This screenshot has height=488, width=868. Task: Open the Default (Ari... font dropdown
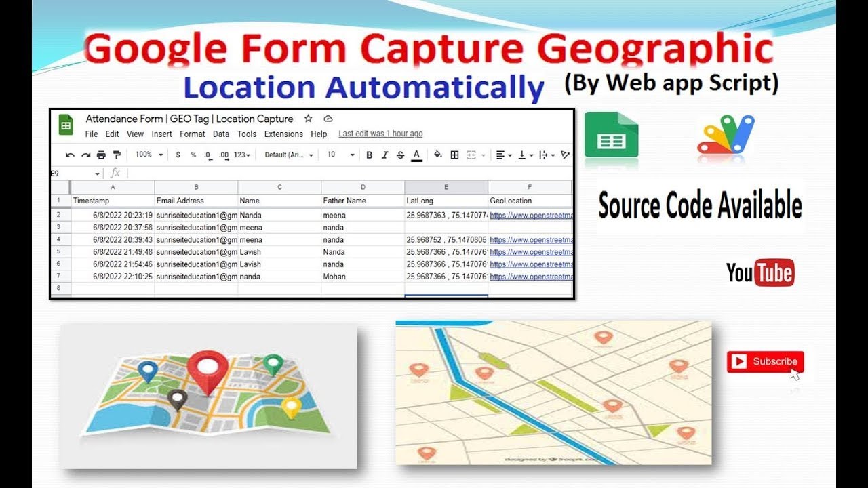coord(290,155)
